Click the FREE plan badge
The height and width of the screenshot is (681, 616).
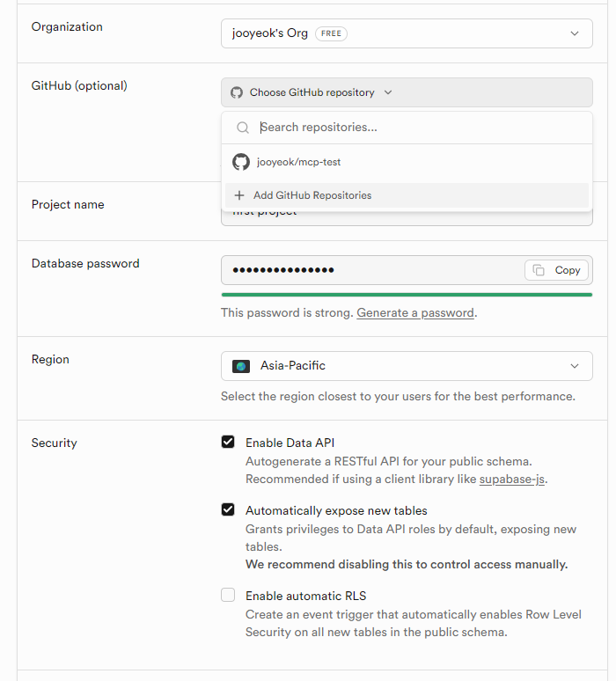pos(331,33)
